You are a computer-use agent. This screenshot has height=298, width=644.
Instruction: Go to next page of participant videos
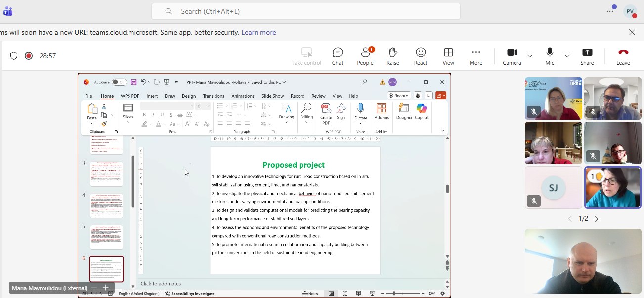pyautogui.click(x=596, y=219)
